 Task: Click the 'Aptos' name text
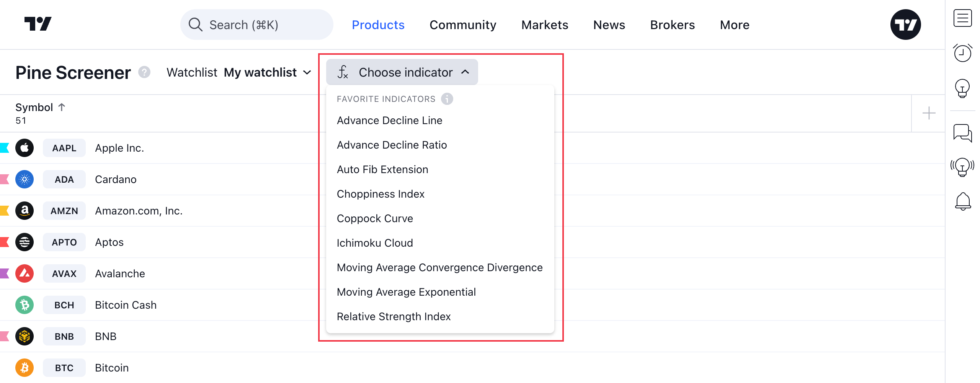pos(109,242)
